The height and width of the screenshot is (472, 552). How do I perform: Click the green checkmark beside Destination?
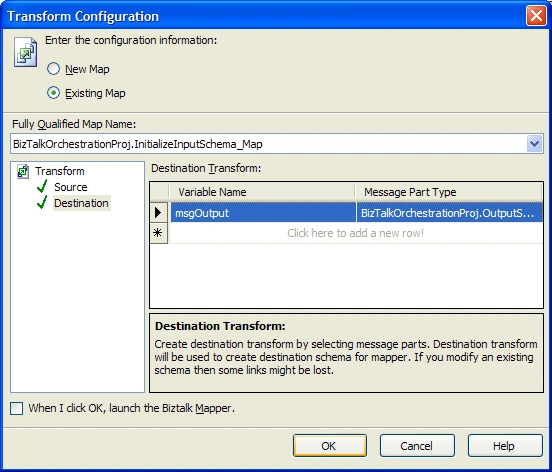[42, 202]
